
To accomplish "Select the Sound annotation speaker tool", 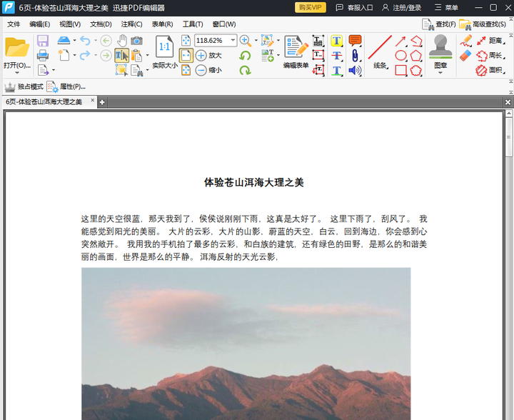I will 355,70.
